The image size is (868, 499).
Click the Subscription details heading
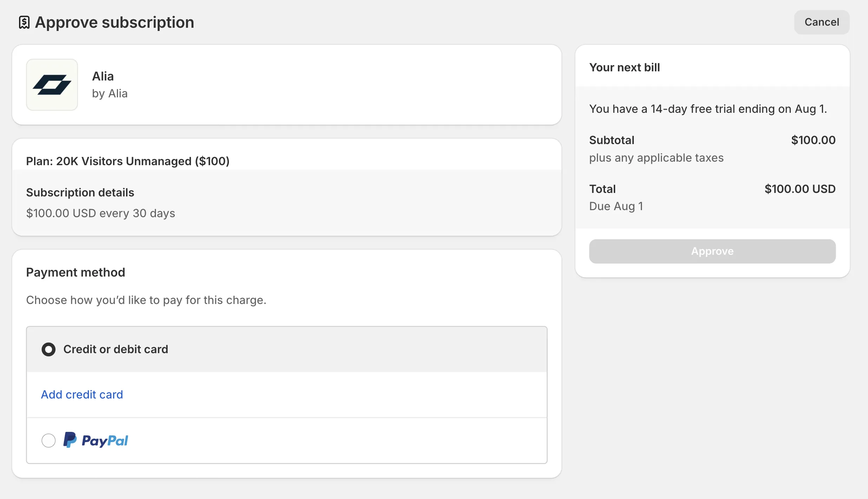[80, 193]
